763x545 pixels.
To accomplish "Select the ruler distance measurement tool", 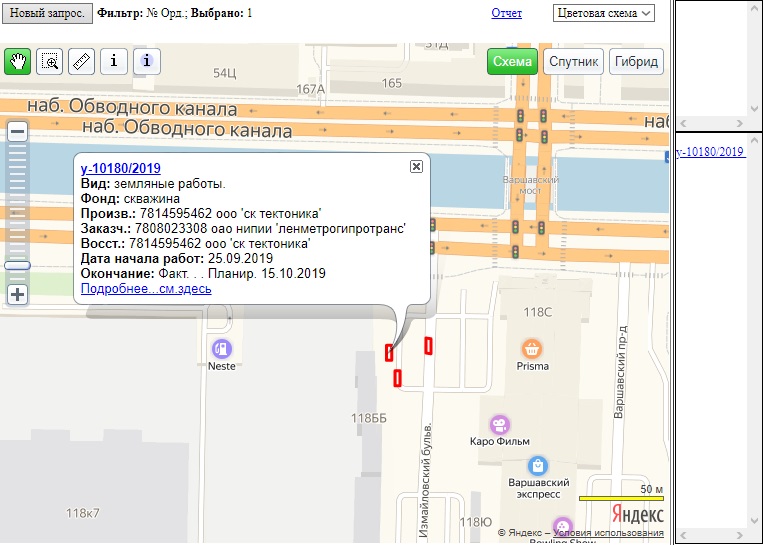I will [x=82, y=61].
